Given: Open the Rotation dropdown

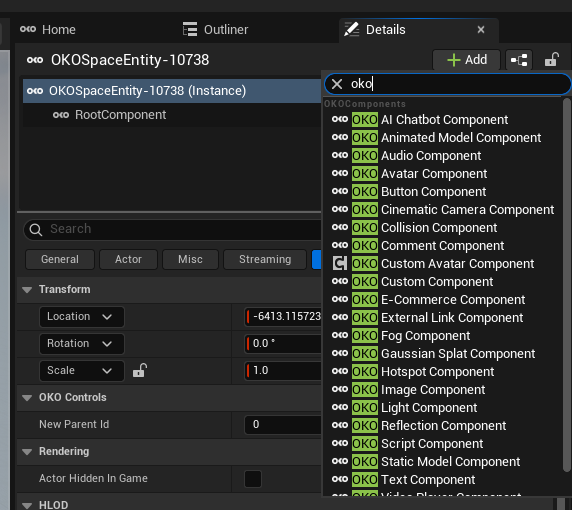Looking at the screenshot, I should [x=82, y=344].
